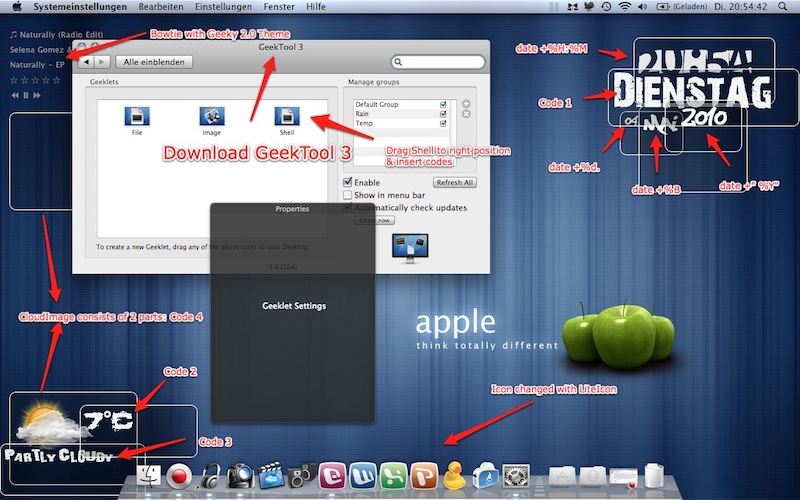Open the Systemeinstellungen menu
The width and height of the screenshot is (800, 500).
point(80,7)
